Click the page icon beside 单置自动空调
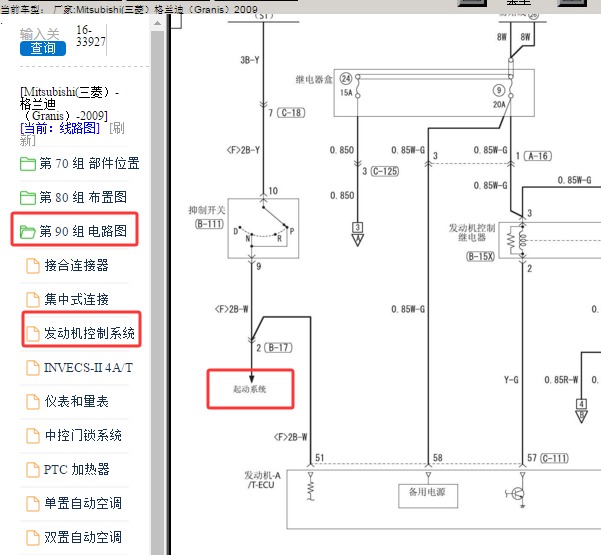The width and height of the screenshot is (601, 555). click(33, 504)
